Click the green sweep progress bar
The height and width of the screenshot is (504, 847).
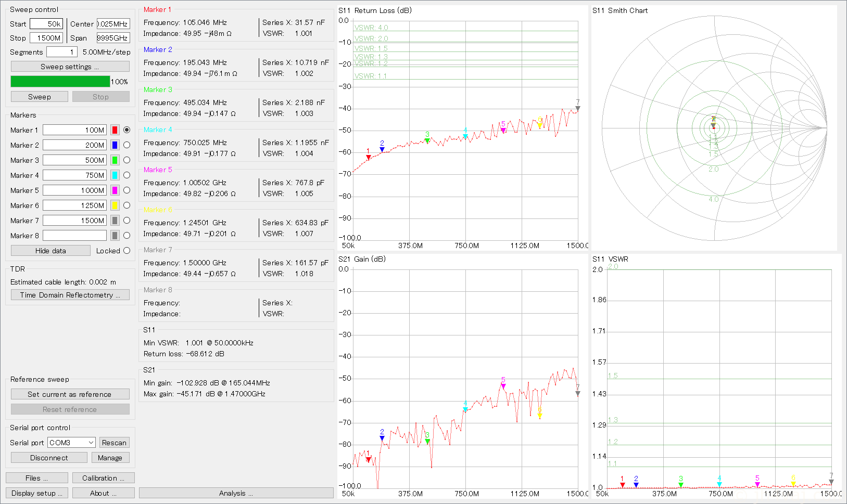pos(60,82)
